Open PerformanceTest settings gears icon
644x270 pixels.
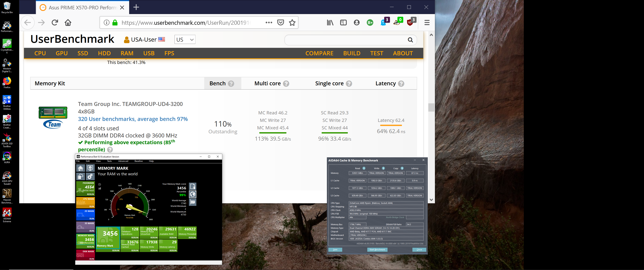pos(90,177)
